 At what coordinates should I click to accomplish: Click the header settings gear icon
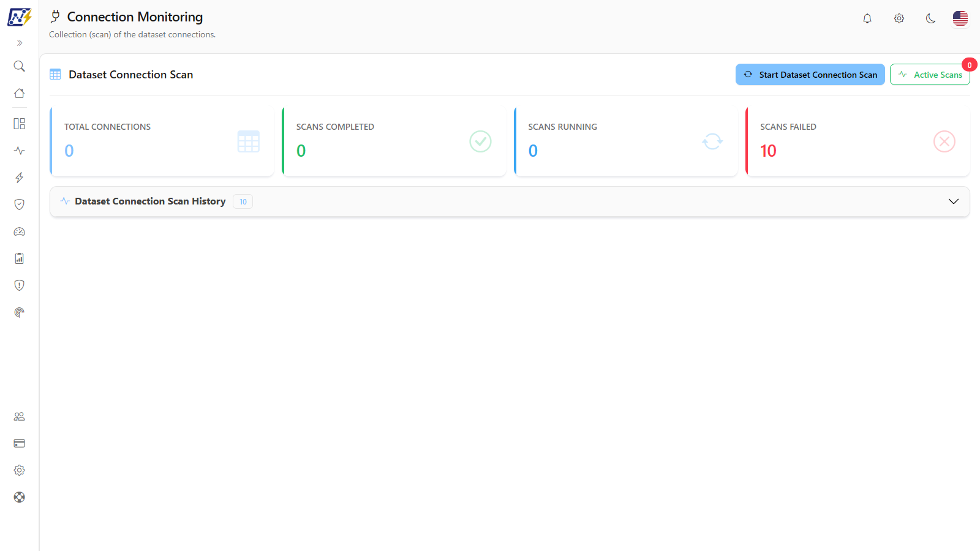point(899,18)
